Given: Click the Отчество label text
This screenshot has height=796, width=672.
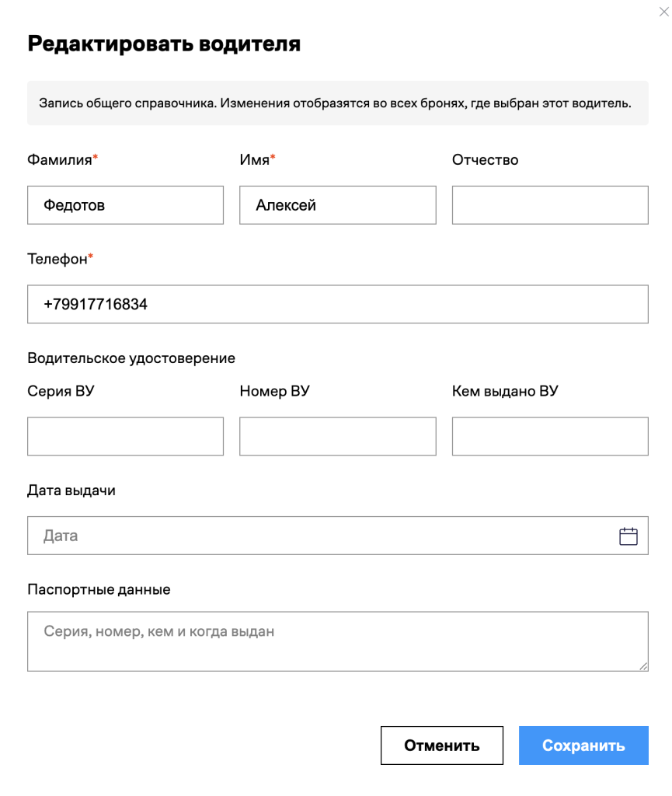Looking at the screenshot, I should click(x=485, y=160).
